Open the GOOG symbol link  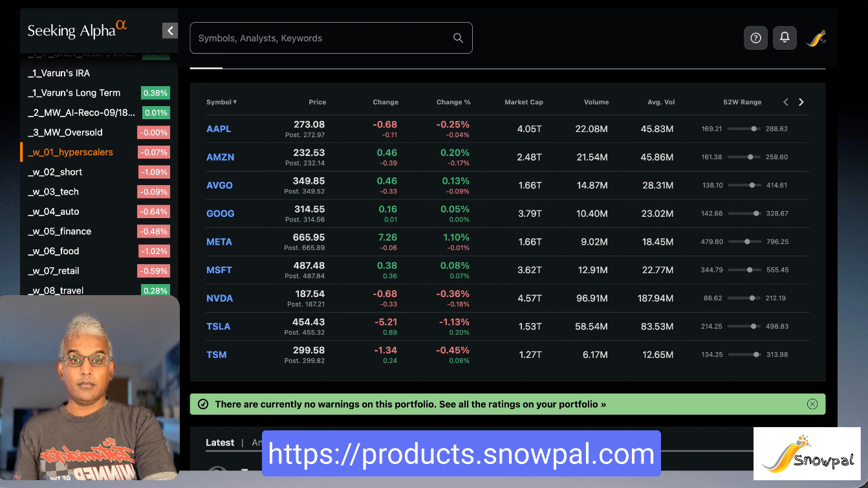tap(221, 214)
